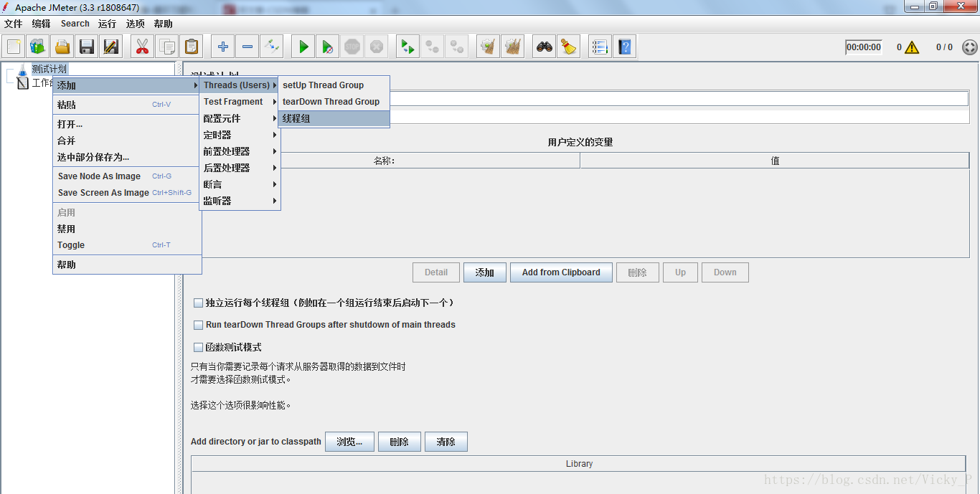Expand all nodes with plus icon
980x494 pixels.
click(223, 47)
